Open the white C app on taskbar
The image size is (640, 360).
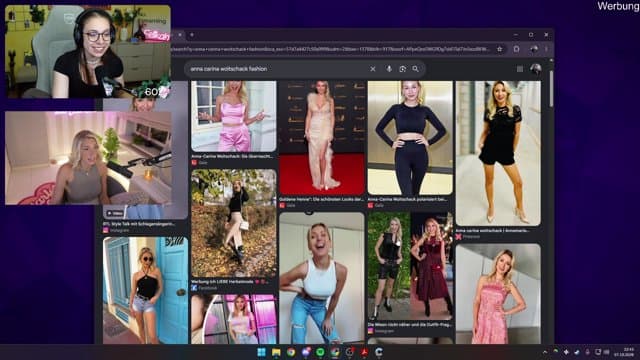(x=379, y=352)
